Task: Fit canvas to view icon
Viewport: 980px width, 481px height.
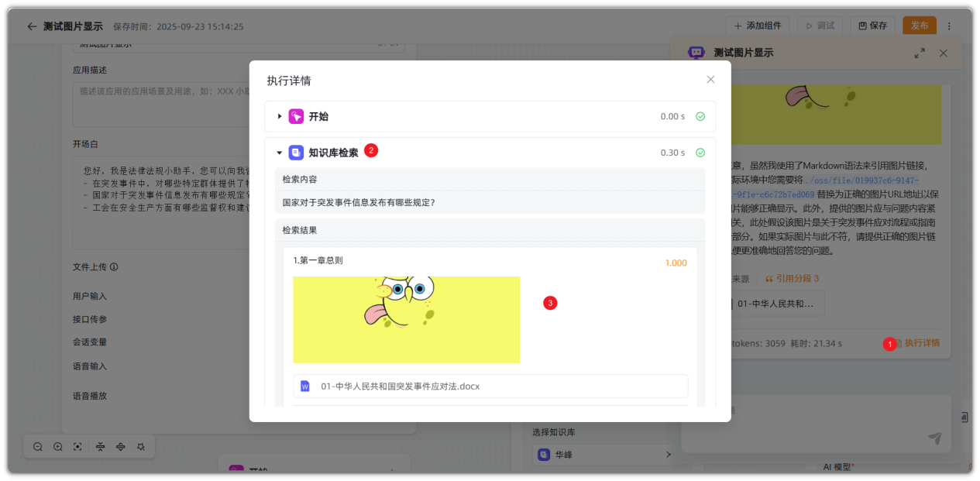Action: coord(77,447)
